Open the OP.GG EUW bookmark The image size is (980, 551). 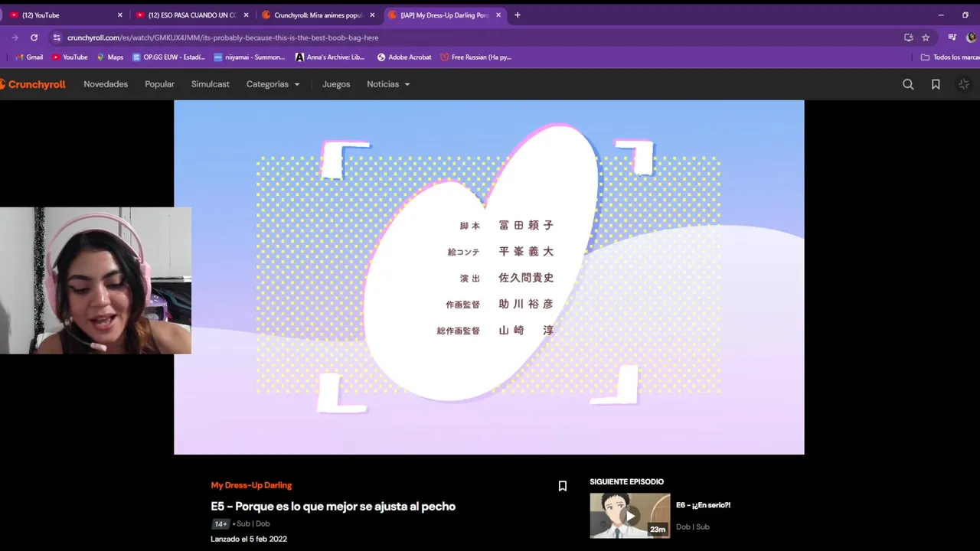pyautogui.click(x=168, y=57)
